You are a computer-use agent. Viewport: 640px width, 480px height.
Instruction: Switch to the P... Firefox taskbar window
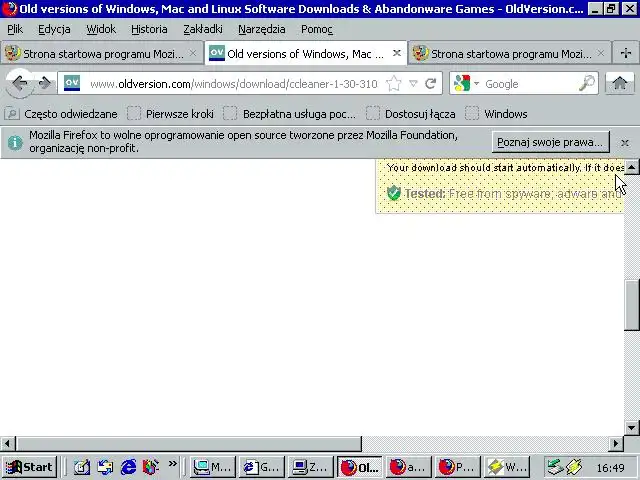pos(457,467)
